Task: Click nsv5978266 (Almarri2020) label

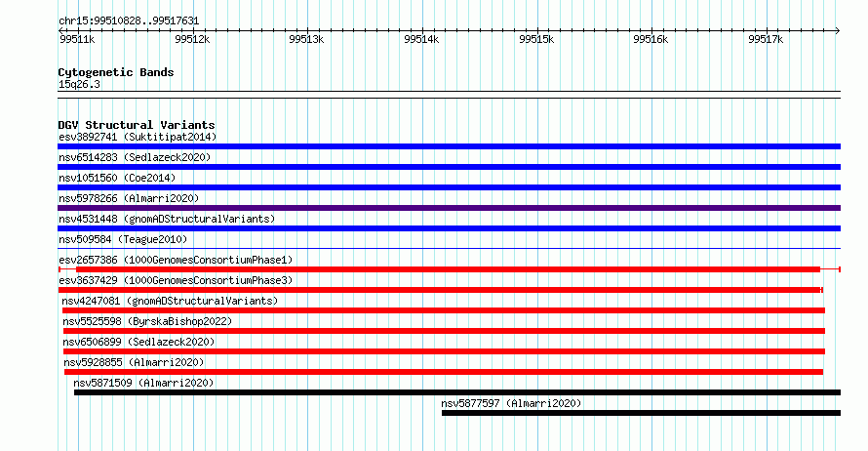Action: [129, 198]
